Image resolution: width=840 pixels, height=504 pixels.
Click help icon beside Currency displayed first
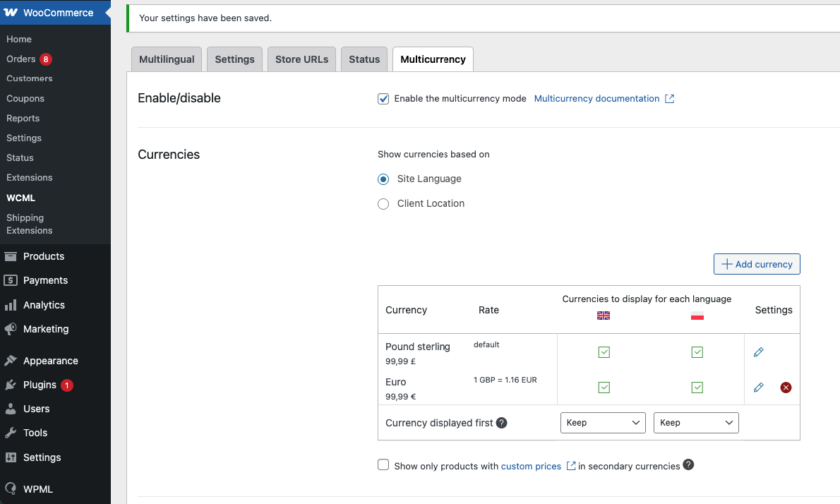(x=501, y=423)
